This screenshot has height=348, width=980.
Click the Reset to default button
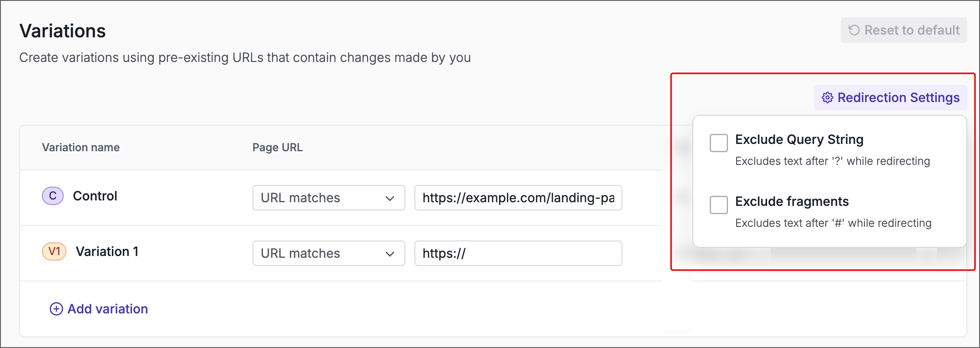coord(904,30)
